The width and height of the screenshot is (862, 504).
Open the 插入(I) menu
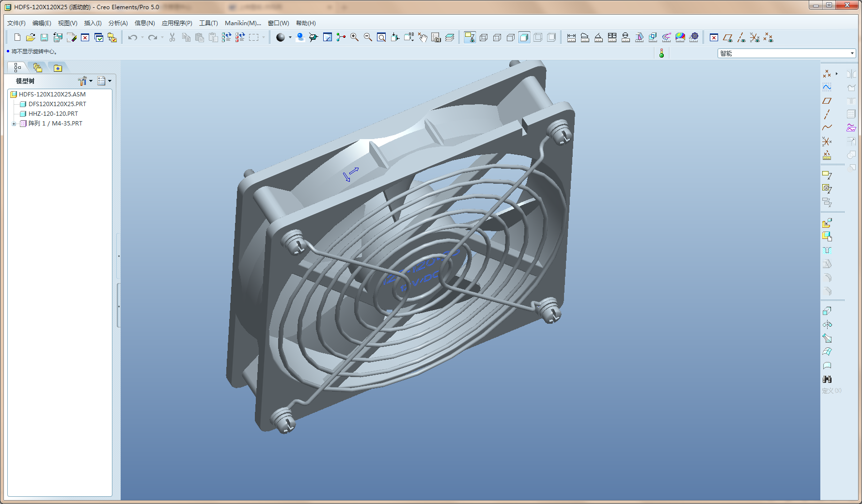[x=93, y=23]
